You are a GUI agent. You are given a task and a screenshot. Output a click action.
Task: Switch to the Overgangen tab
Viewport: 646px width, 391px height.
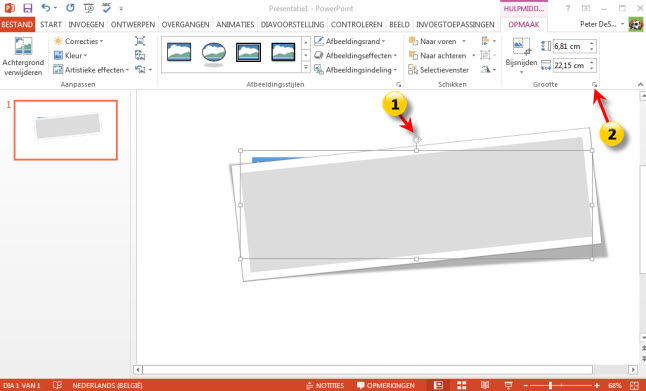click(x=185, y=24)
